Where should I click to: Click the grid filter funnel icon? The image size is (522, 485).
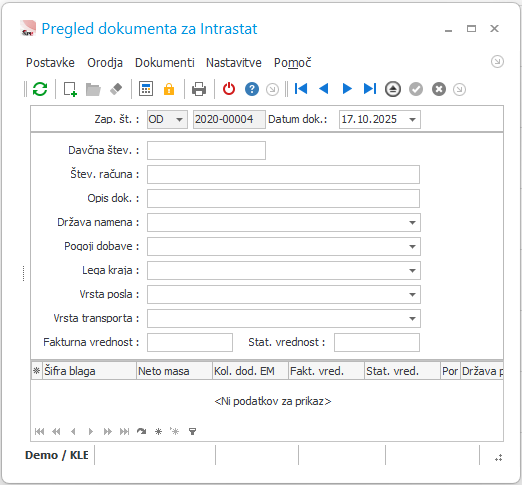click(x=192, y=431)
